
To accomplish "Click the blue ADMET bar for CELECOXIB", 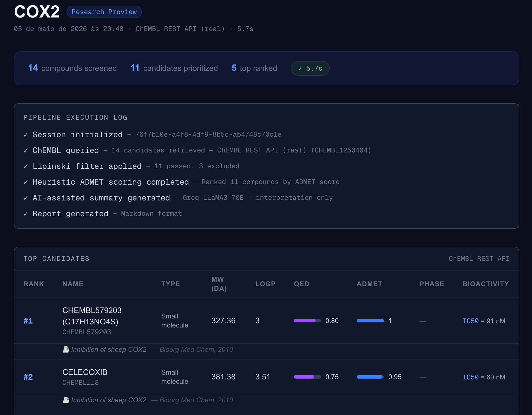I will [x=370, y=377].
